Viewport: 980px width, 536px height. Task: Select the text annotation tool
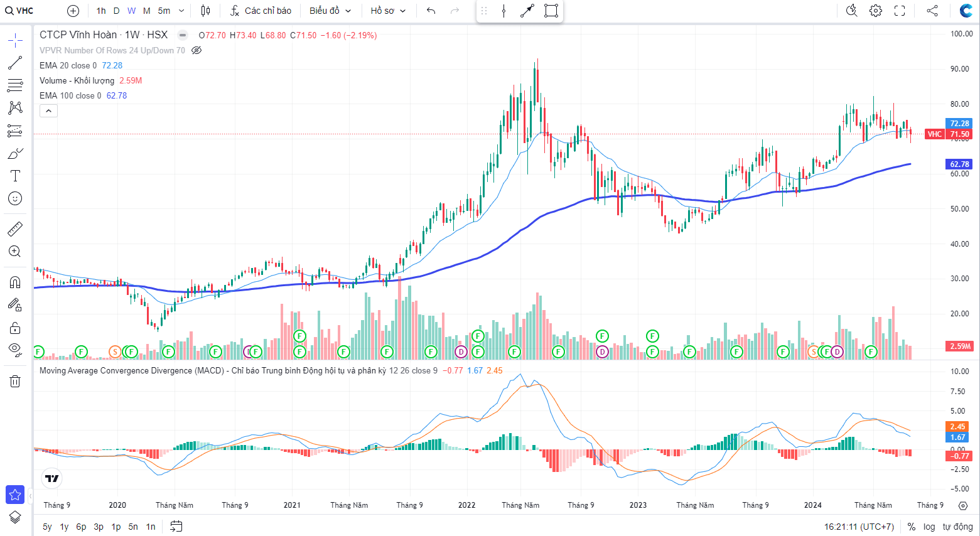15,176
